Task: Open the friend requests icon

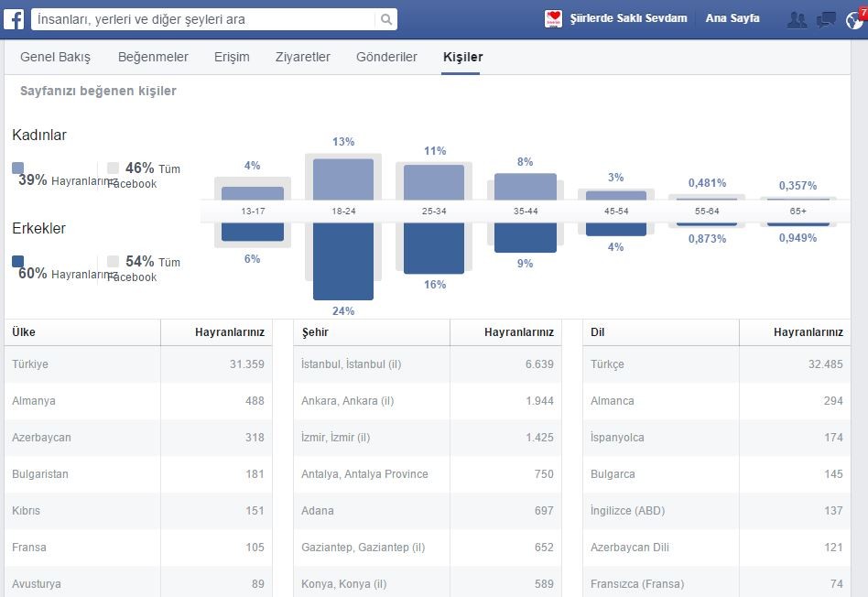Action: (797, 20)
